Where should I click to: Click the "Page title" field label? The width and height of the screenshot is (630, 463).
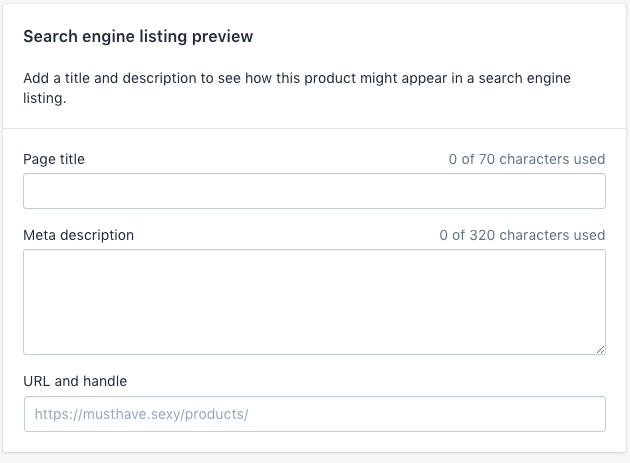coord(54,159)
